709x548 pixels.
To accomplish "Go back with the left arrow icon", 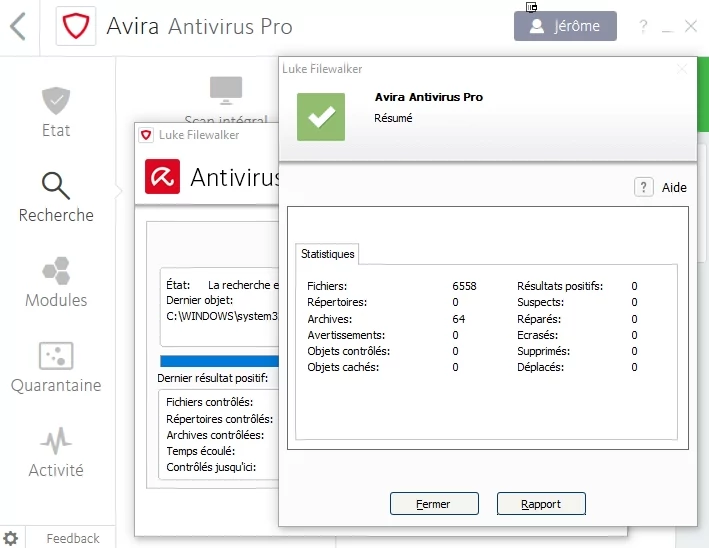I will pos(18,27).
